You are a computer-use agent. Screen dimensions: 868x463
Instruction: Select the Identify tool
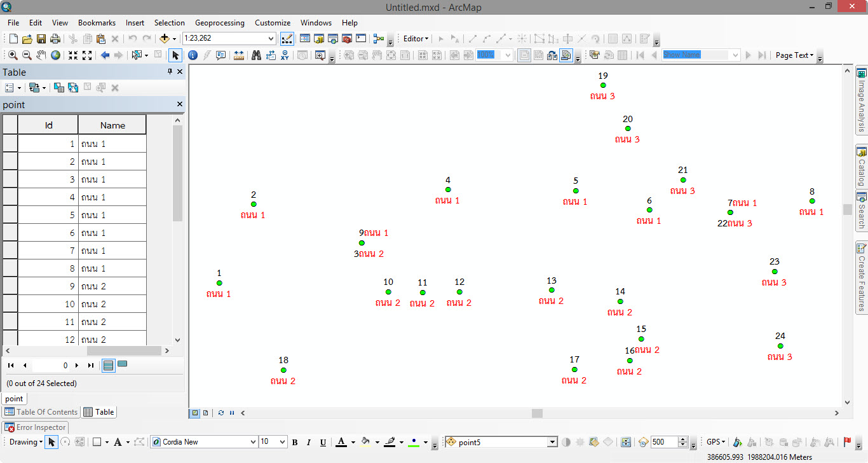pos(193,55)
